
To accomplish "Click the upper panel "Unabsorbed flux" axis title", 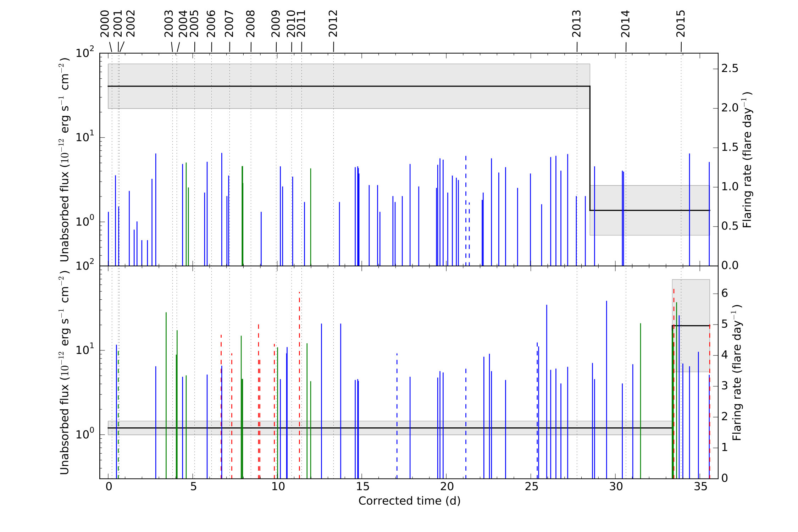I will coord(64,160).
